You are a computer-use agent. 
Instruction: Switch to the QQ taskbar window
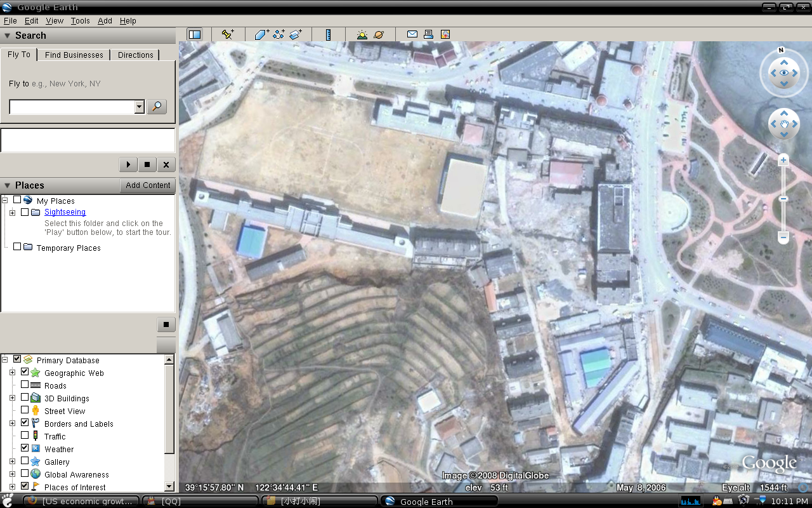pos(202,501)
